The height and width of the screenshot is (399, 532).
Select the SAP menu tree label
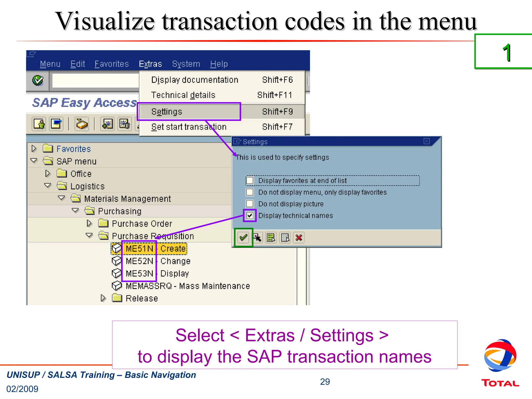click(x=77, y=161)
